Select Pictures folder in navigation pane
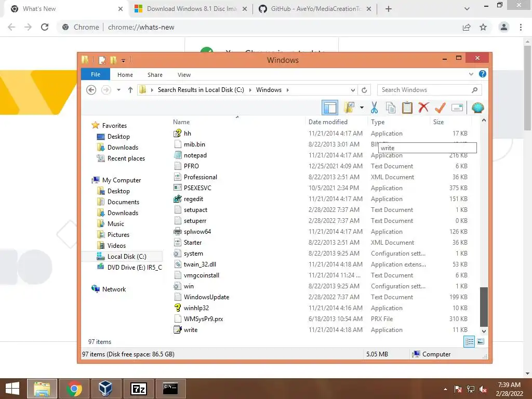The image size is (532, 399). [118, 235]
